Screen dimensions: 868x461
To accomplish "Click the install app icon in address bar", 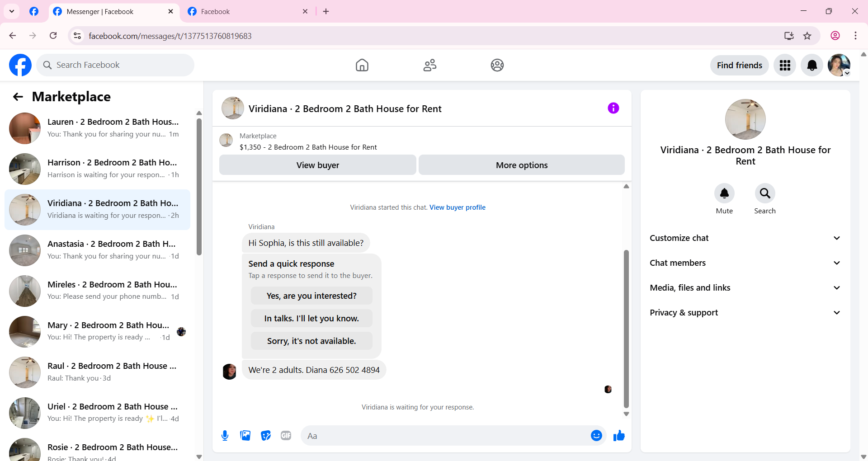I will pyautogui.click(x=789, y=36).
